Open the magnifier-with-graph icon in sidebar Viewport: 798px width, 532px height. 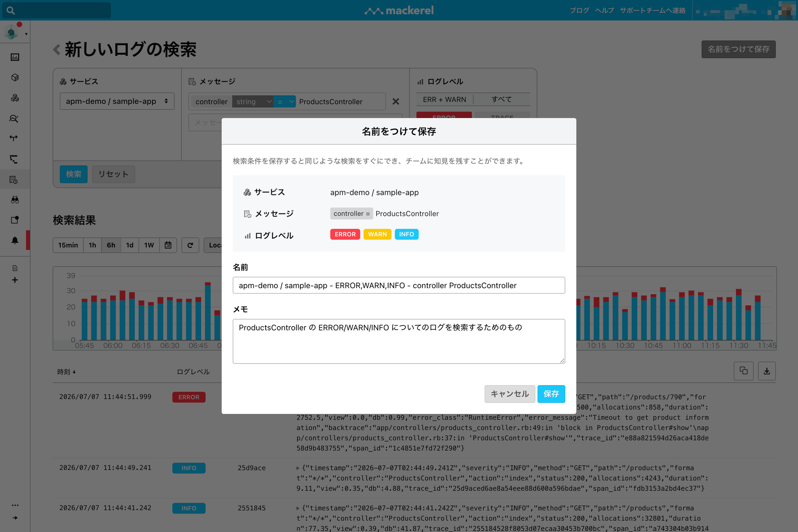point(14,119)
